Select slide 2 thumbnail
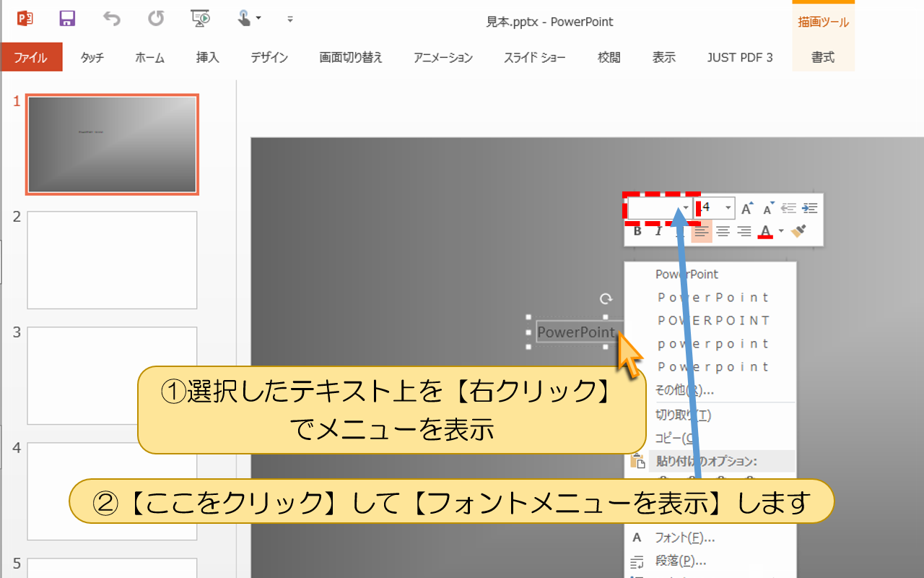This screenshot has height=578, width=924. pyautogui.click(x=112, y=260)
